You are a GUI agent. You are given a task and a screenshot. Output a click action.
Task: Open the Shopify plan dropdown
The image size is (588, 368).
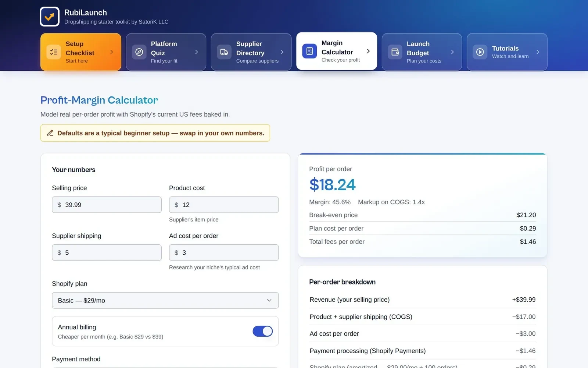point(165,300)
